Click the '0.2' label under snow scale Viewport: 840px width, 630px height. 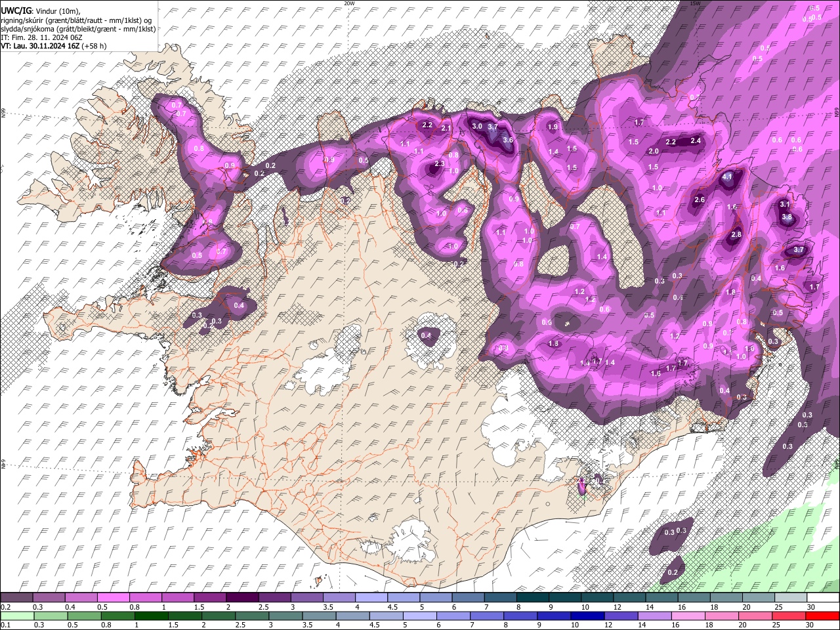(5, 607)
